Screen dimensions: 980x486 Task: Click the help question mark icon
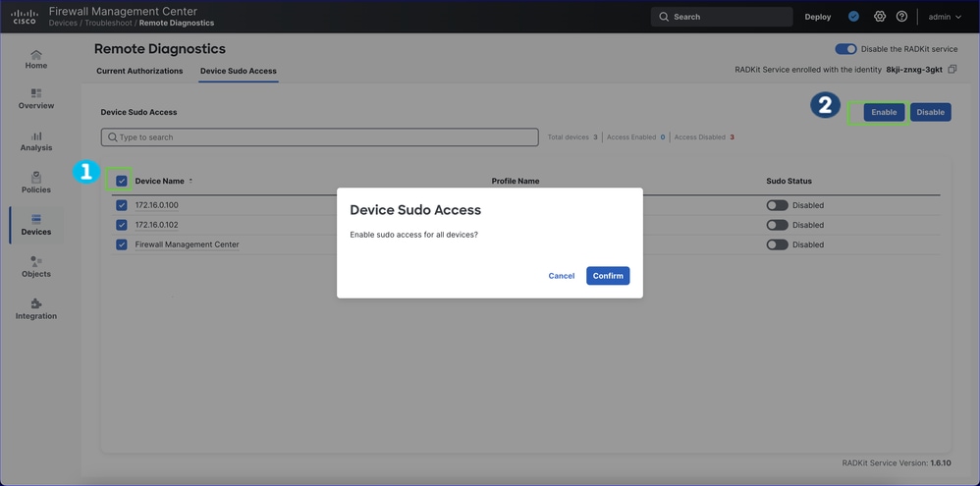click(x=901, y=17)
